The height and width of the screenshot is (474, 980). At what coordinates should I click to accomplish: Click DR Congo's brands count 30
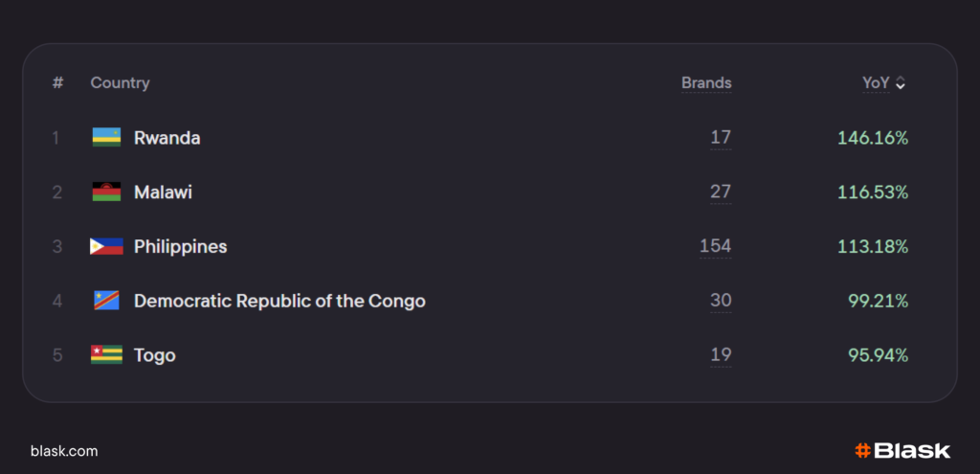coord(721,301)
